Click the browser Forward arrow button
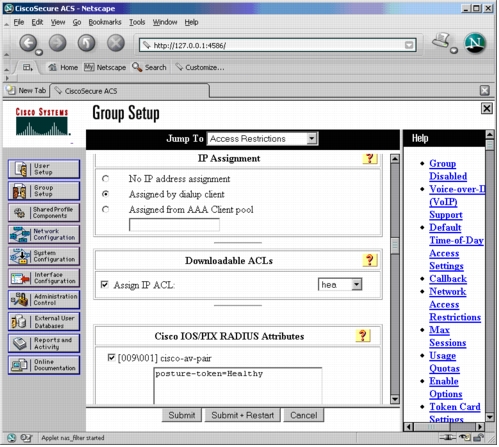The image size is (499, 447). 58,43
